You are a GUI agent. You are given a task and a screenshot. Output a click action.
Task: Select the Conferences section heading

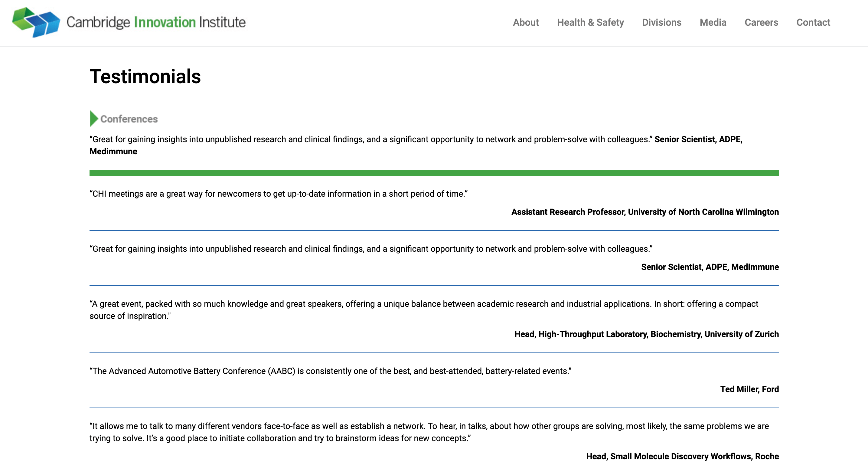click(129, 119)
